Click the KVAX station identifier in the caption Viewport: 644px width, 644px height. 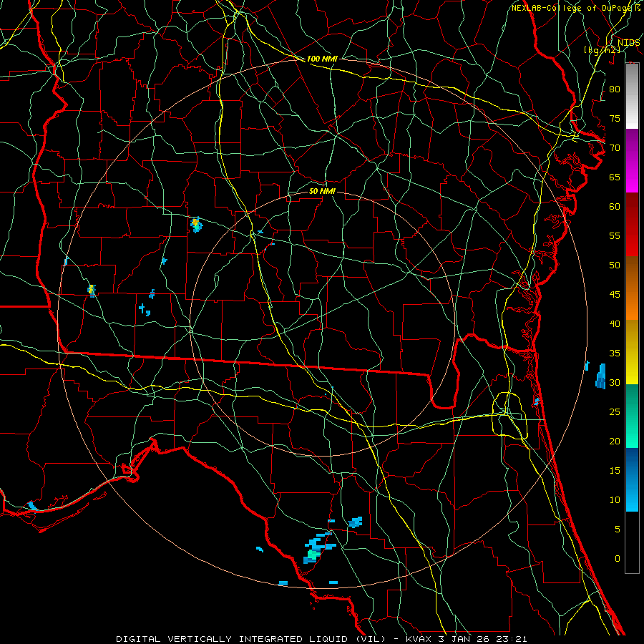click(x=420, y=639)
